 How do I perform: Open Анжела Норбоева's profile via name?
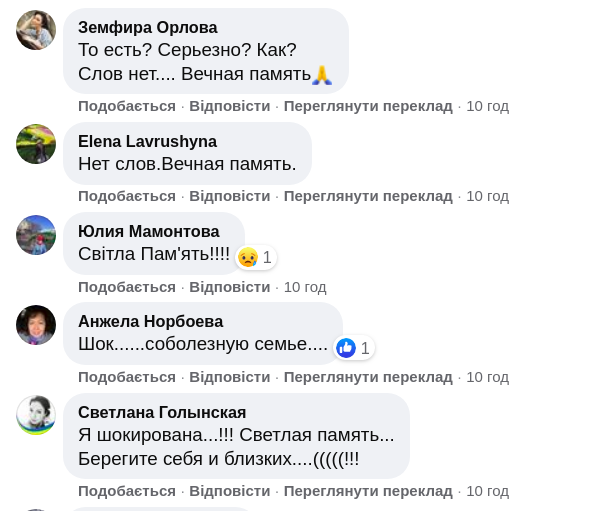coord(150,321)
